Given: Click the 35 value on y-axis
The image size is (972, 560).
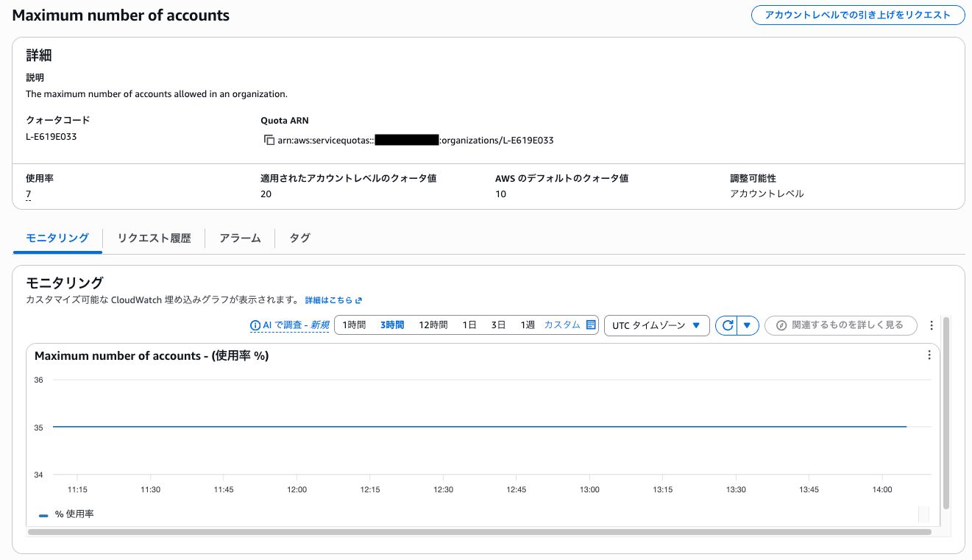Looking at the screenshot, I should [38, 428].
